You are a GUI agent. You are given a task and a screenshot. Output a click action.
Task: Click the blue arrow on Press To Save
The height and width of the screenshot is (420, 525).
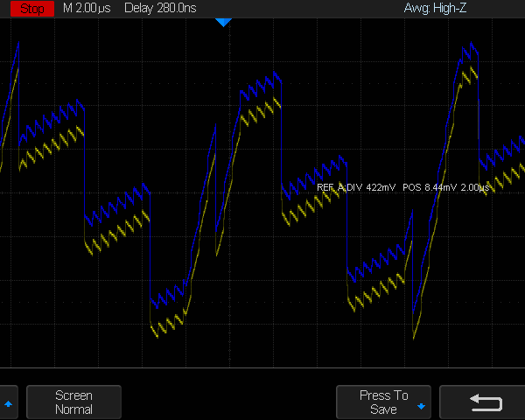pyautogui.click(x=421, y=407)
